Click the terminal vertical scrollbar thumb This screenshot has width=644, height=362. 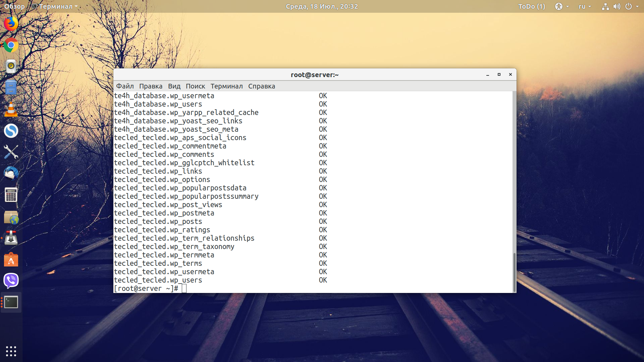point(514,273)
